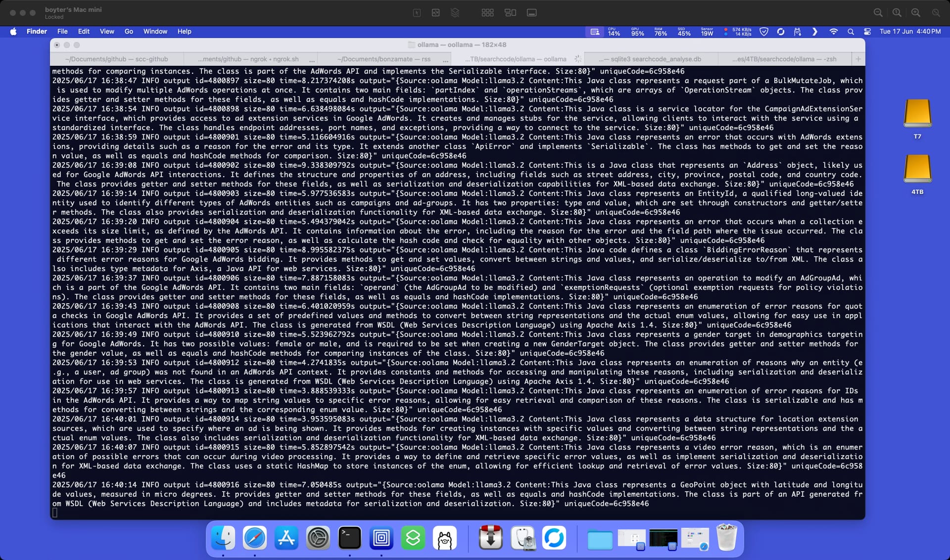
Task: Open the blue concentric-squares app in Dock
Action: coord(381,538)
